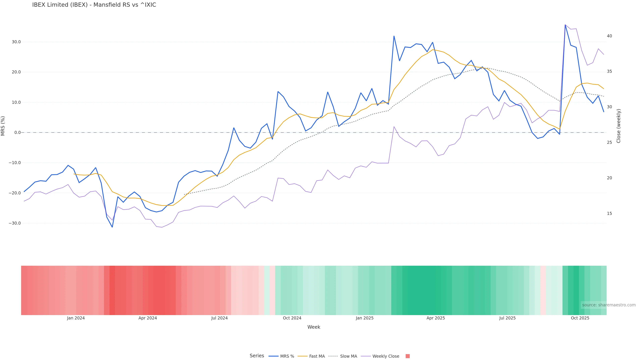The image size is (644, 362).
Task: Click the 30.0 tick on MRS axis
Action: tap(16, 42)
